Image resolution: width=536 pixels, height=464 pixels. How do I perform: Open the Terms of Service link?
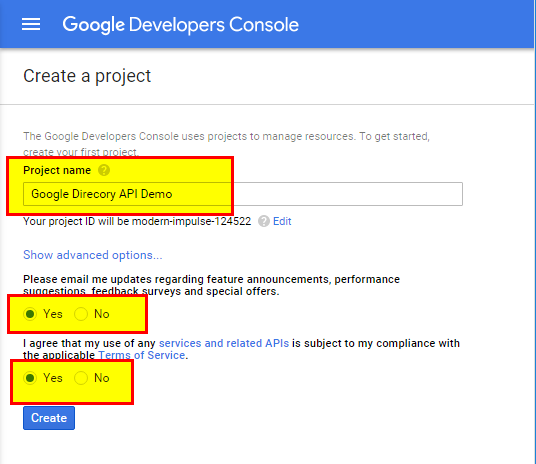point(142,355)
